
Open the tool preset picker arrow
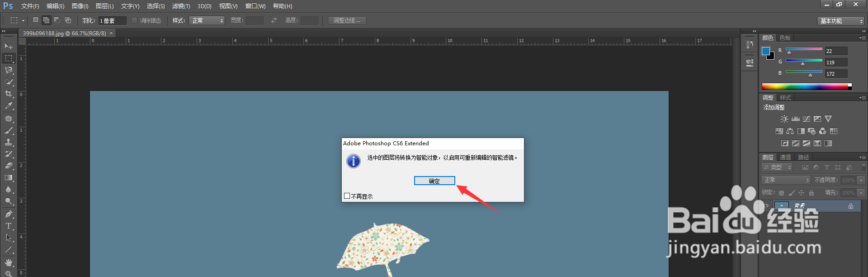point(23,20)
